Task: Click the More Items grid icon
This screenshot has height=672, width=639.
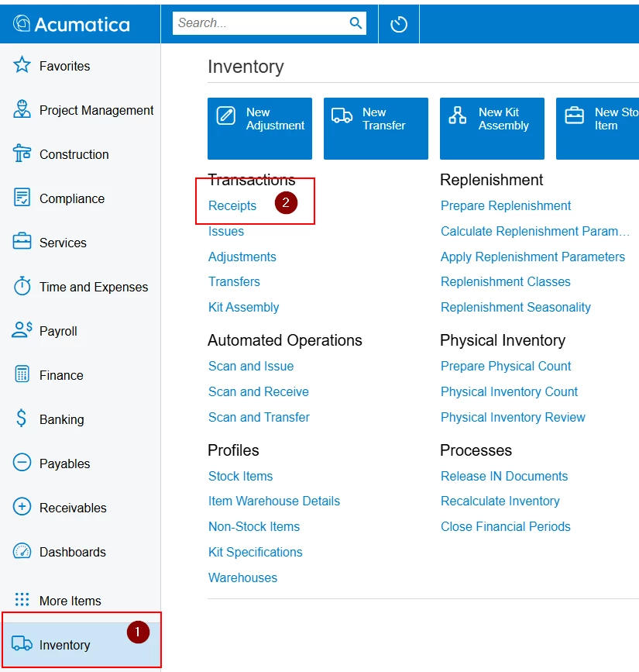Action: point(22,599)
